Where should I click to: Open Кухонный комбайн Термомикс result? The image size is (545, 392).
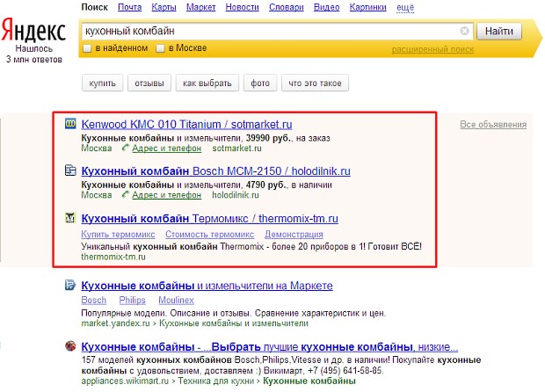pyautogui.click(x=209, y=219)
